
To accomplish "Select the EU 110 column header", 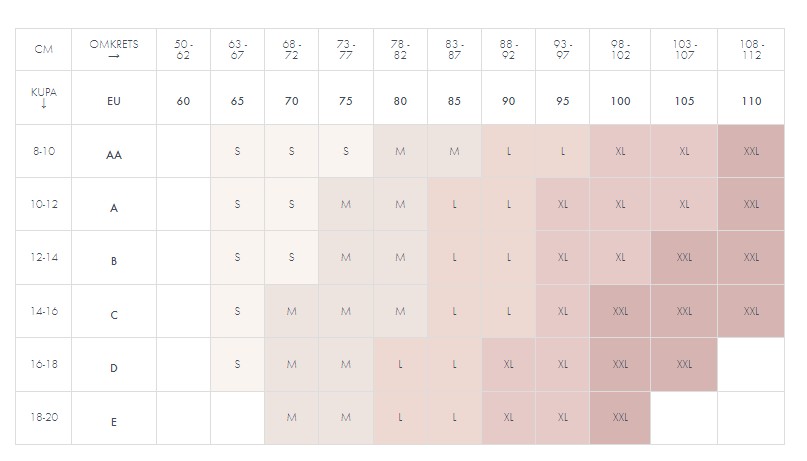I will pos(751,101).
